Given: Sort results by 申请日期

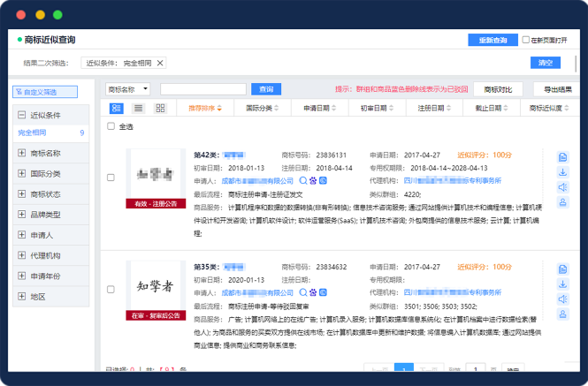Looking at the screenshot, I should tap(319, 109).
